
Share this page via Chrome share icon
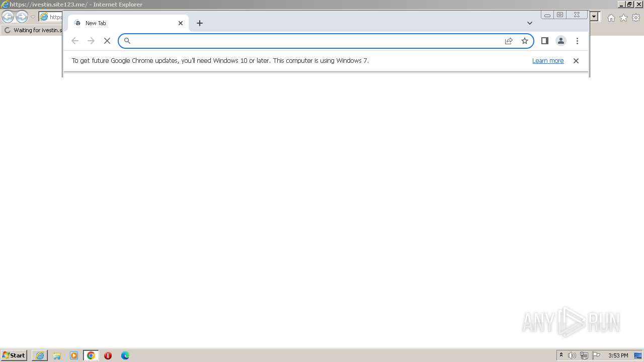click(x=509, y=41)
